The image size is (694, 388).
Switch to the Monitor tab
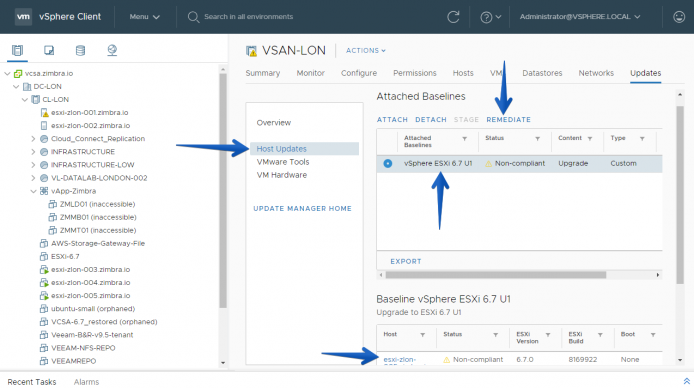pos(311,73)
